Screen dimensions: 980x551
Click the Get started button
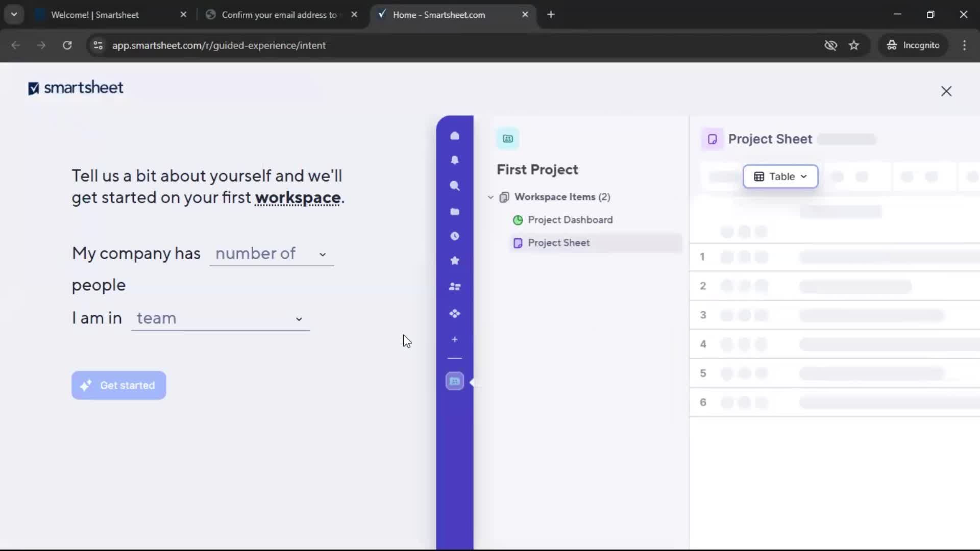[118, 385]
